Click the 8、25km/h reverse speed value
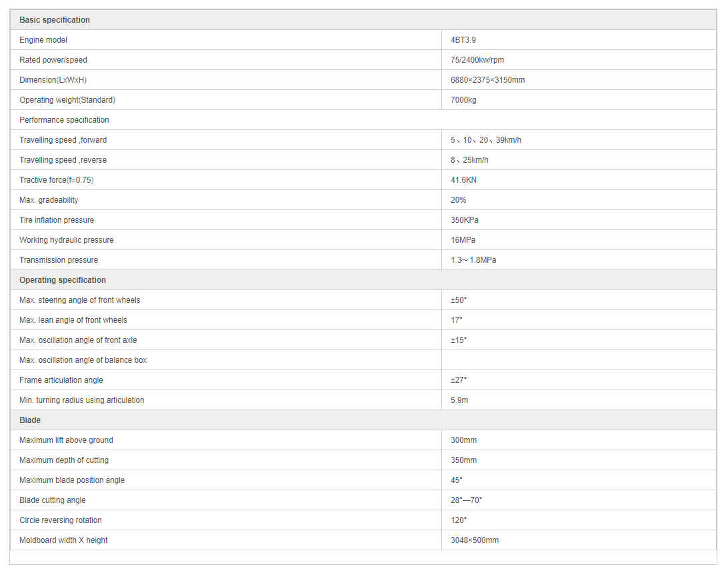The height and width of the screenshot is (575, 728). tap(469, 160)
